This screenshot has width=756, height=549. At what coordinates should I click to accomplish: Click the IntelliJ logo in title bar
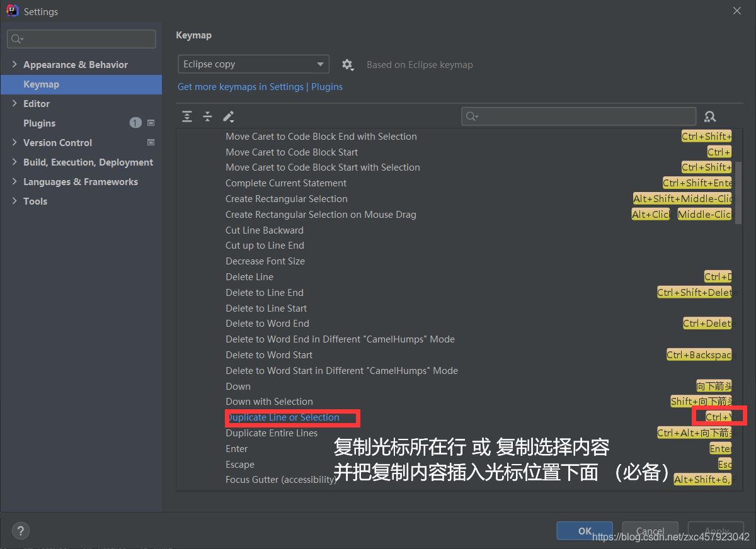click(12, 11)
